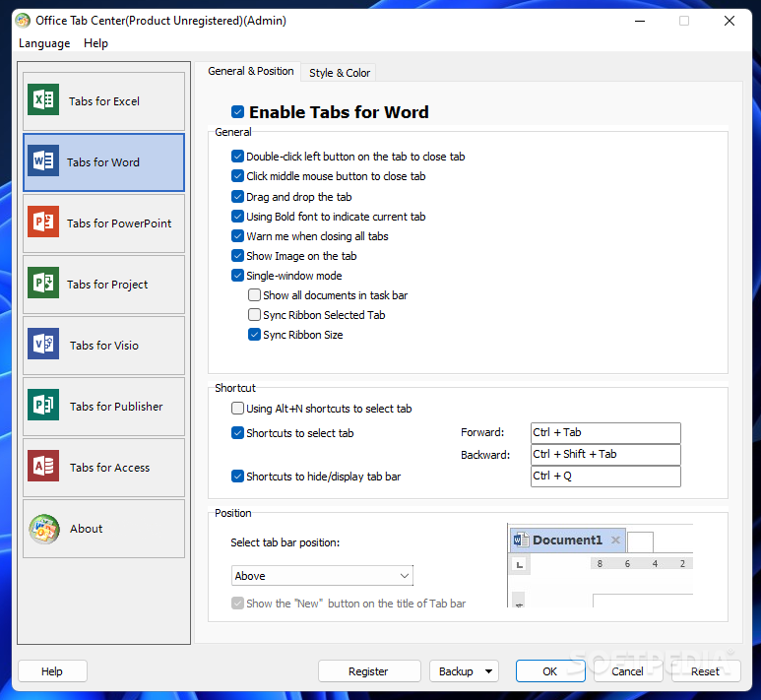Uncheck Click middle mouse button to close tab
This screenshot has width=761, height=700.
tap(238, 176)
